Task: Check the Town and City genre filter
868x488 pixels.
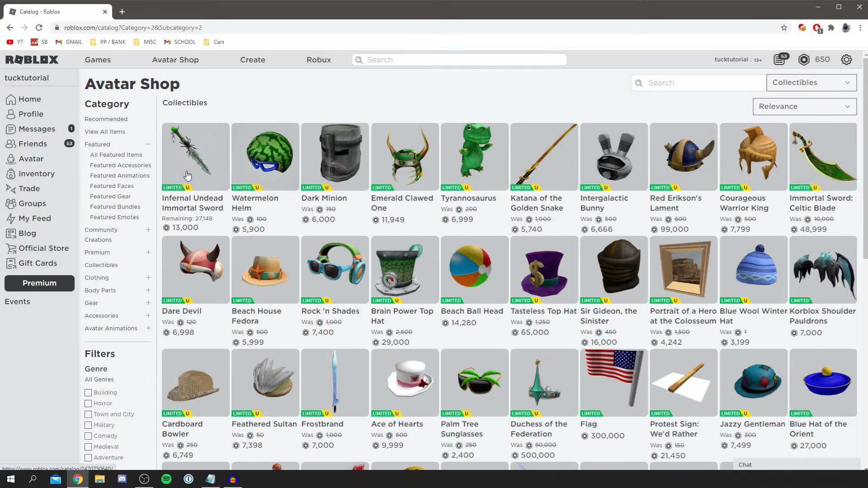Action: click(x=88, y=414)
